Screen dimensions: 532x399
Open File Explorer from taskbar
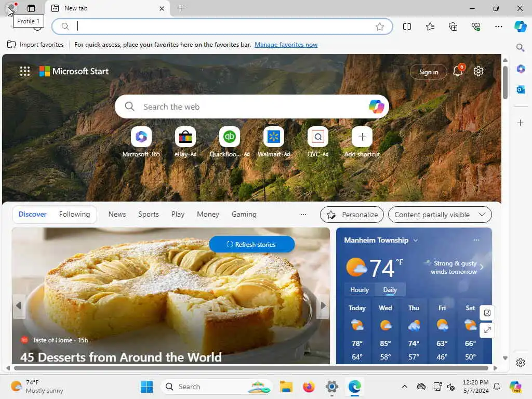[x=286, y=387]
